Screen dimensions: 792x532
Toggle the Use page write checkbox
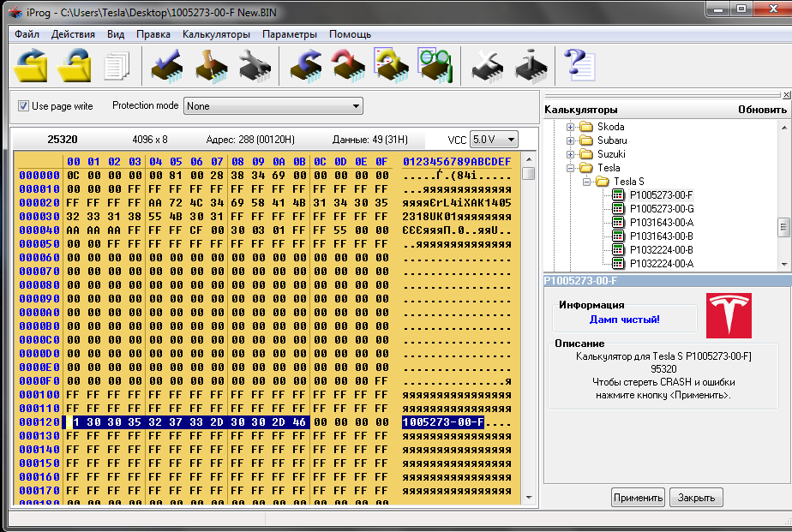(23, 105)
